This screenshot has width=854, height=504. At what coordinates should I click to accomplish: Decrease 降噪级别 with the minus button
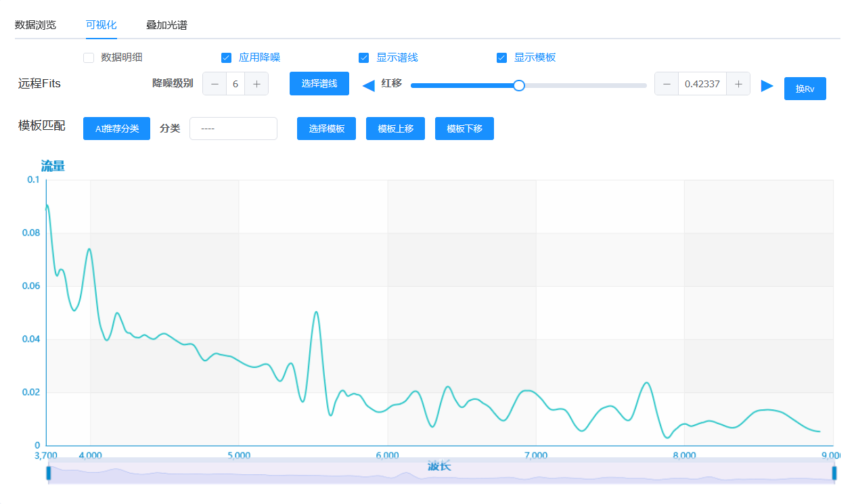[215, 84]
